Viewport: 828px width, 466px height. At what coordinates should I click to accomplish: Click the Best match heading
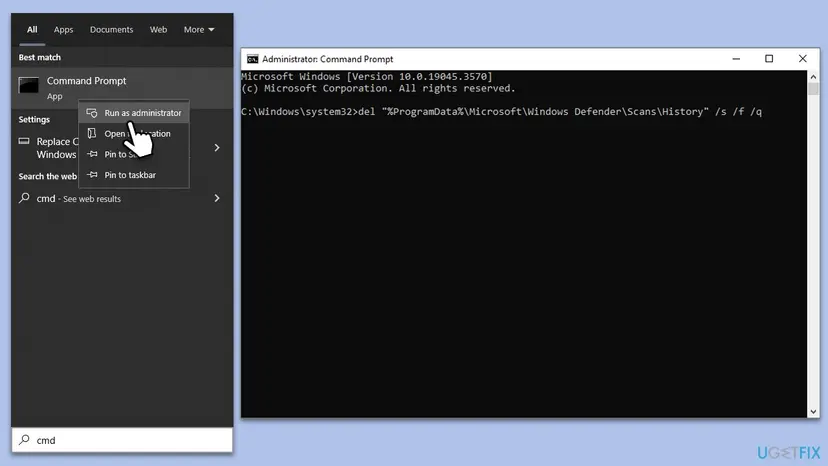point(40,57)
